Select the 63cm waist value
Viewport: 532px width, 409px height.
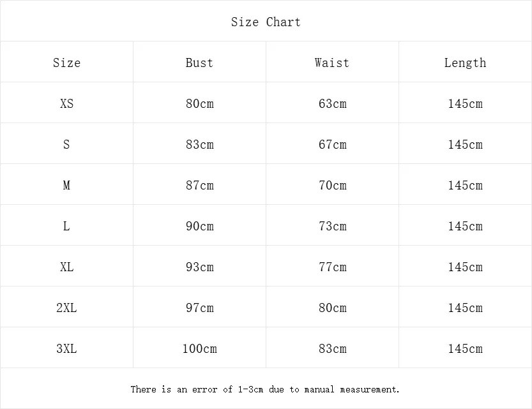[x=332, y=103]
